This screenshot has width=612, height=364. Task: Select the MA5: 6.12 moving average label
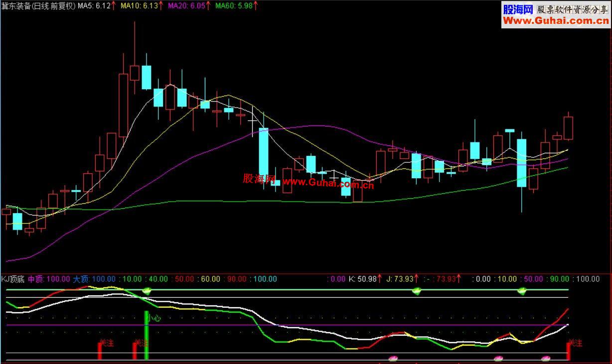(x=94, y=6)
